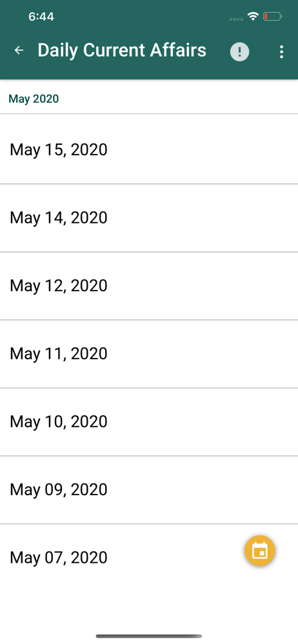Image resolution: width=298 pixels, height=644 pixels.
Task: Tap the back arrow icon
Action: tap(19, 50)
